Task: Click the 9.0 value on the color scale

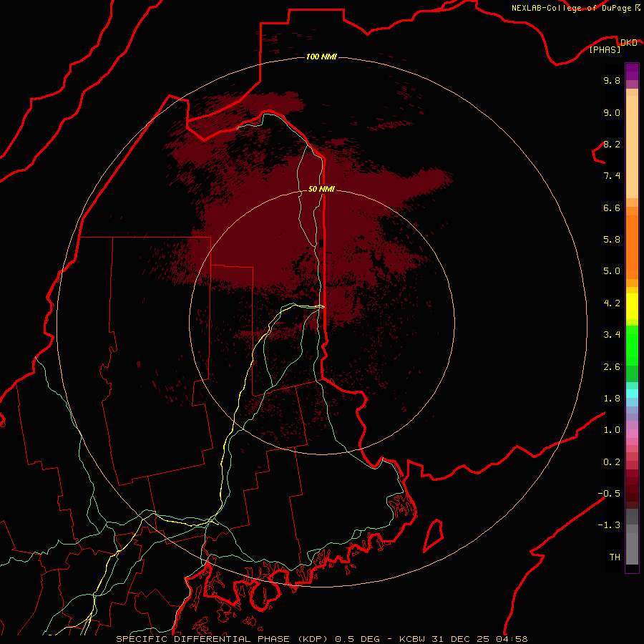Action: (612, 112)
